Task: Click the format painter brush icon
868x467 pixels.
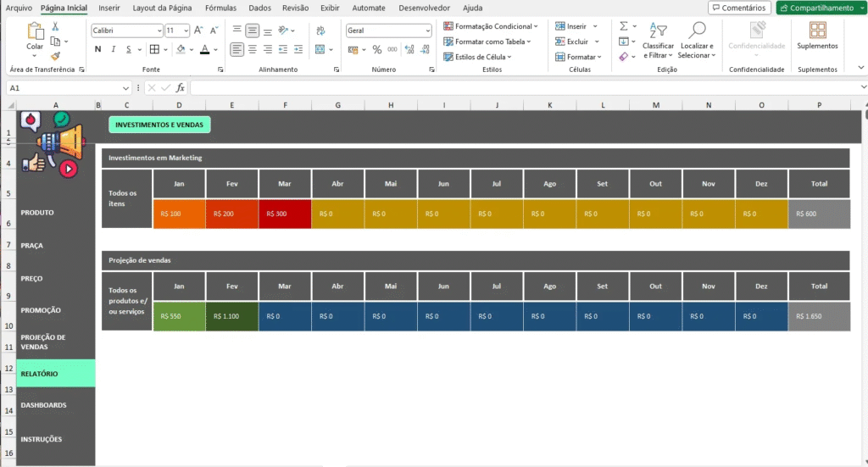Action: click(x=55, y=54)
